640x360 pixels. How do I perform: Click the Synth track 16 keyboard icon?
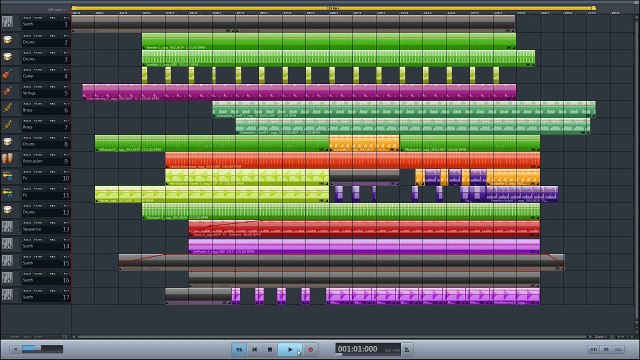coord(7,278)
